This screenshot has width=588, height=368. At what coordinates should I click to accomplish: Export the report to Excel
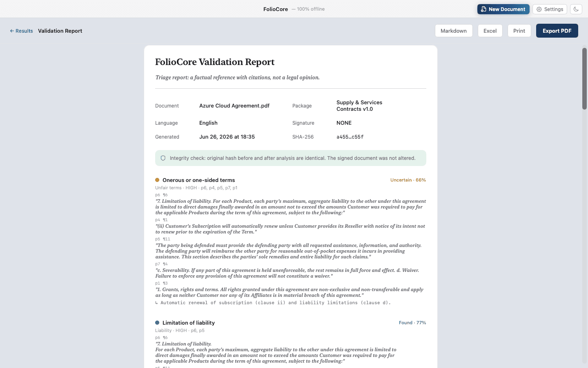pos(490,31)
